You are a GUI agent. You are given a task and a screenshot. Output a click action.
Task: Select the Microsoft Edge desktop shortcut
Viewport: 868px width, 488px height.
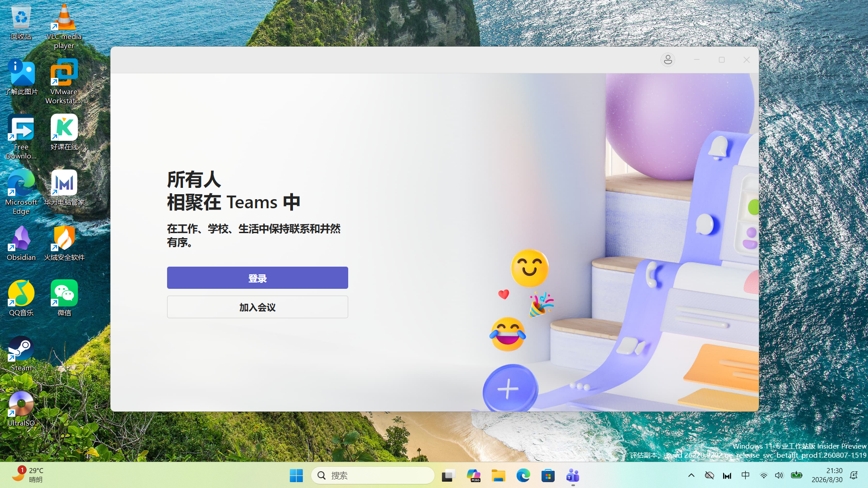(21, 192)
